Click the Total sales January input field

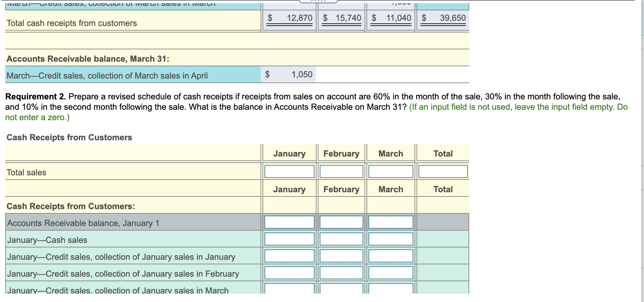point(290,171)
